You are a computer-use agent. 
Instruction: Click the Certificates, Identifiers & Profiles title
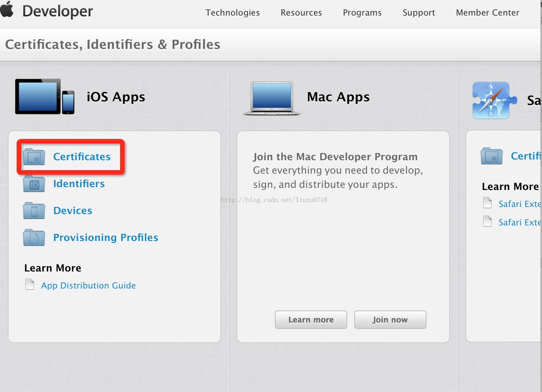tap(113, 45)
